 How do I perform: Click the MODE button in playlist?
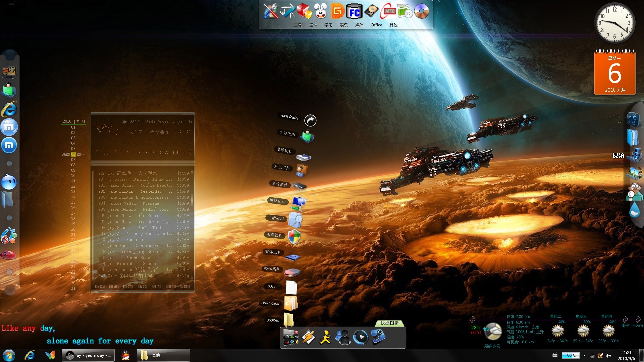[185, 287]
